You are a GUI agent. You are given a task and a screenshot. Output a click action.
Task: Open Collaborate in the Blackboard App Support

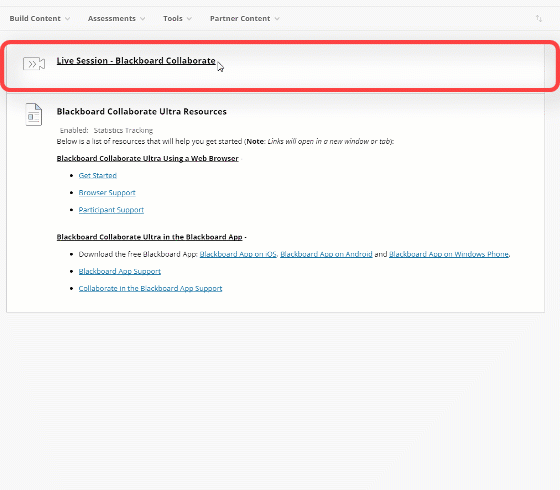[x=150, y=288]
